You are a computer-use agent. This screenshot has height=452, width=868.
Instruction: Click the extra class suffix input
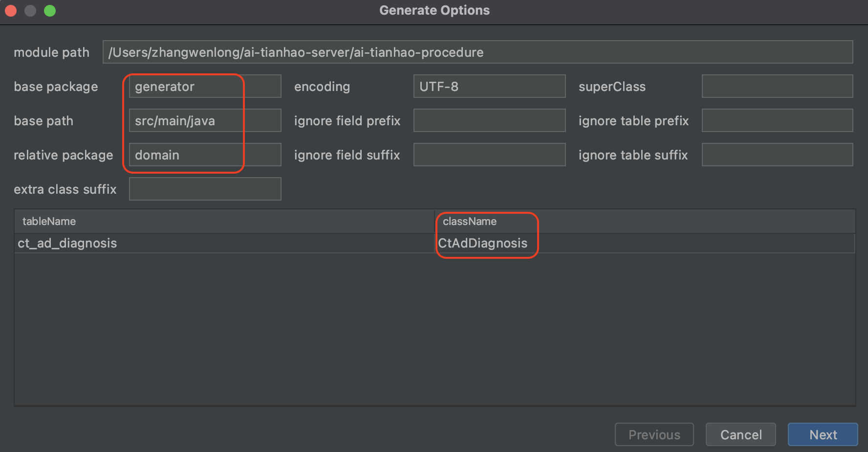coord(205,189)
